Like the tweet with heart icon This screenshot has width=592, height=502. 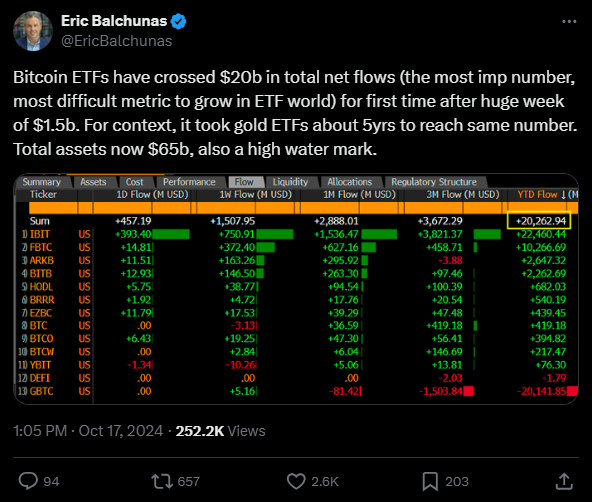[x=296, y=482]
